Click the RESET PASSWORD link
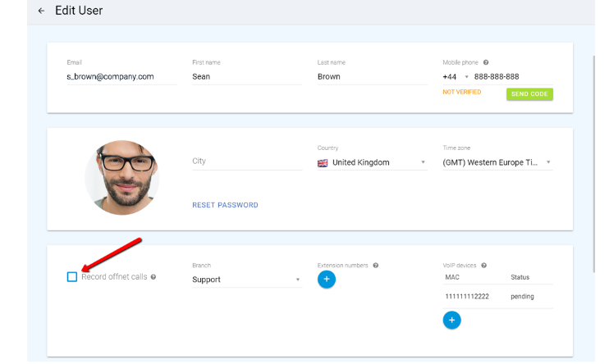 pos(225,205)
